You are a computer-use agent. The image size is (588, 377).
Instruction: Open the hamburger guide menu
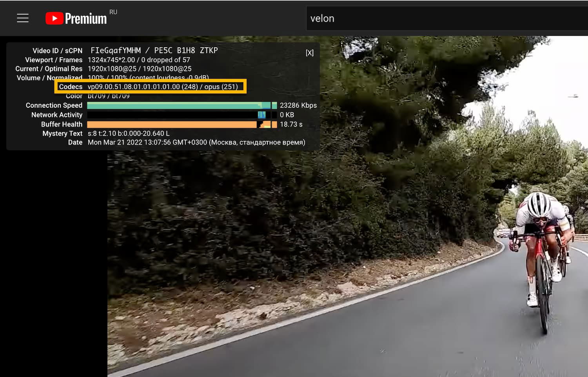point(23,18)
